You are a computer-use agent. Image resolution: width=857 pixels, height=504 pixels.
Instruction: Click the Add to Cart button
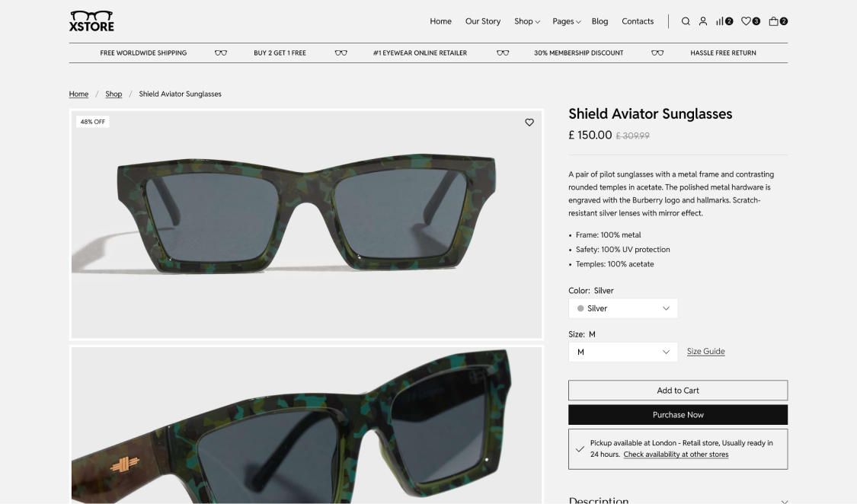677,391
